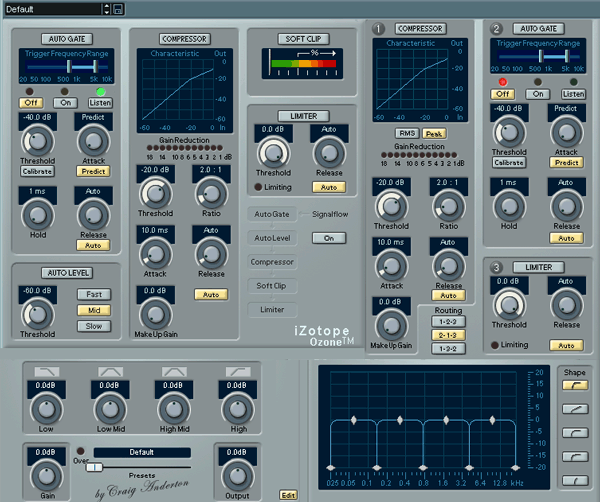Click the Limiting LED in module 3 Limiter
Image resolution: width=600 pixels, height=502 pixels.
[x=495, y=345]
